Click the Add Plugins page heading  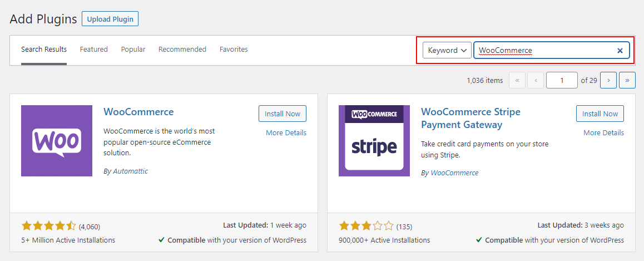[43, 19]
